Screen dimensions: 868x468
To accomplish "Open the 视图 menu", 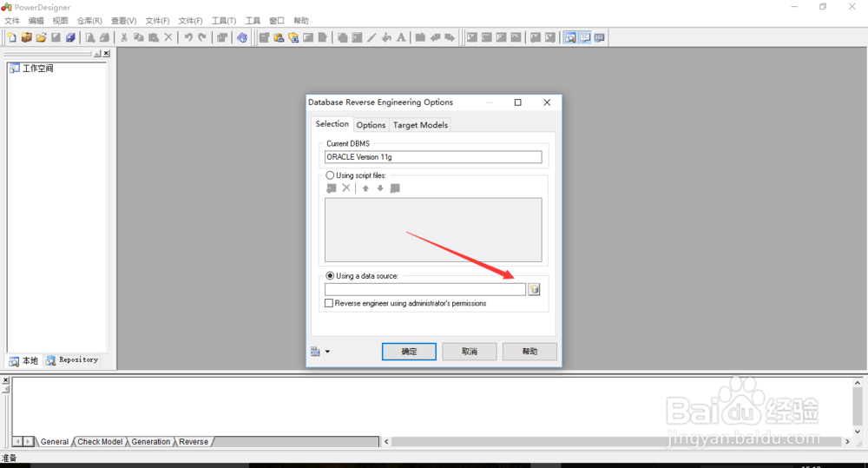I will pyautogui.click(x=60, y=21).
